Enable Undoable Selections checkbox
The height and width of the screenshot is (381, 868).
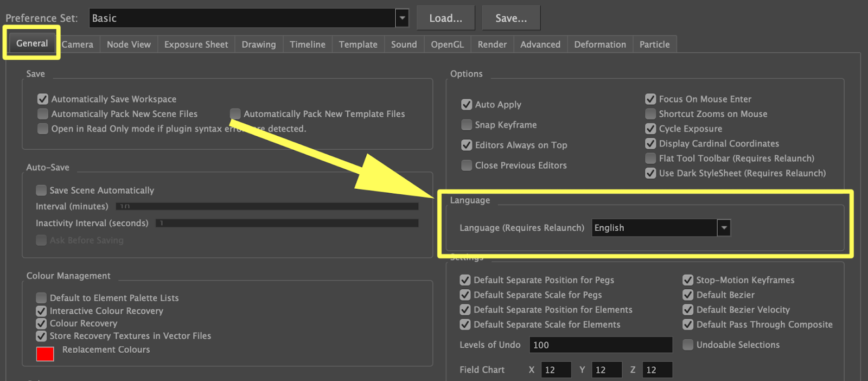688,345
